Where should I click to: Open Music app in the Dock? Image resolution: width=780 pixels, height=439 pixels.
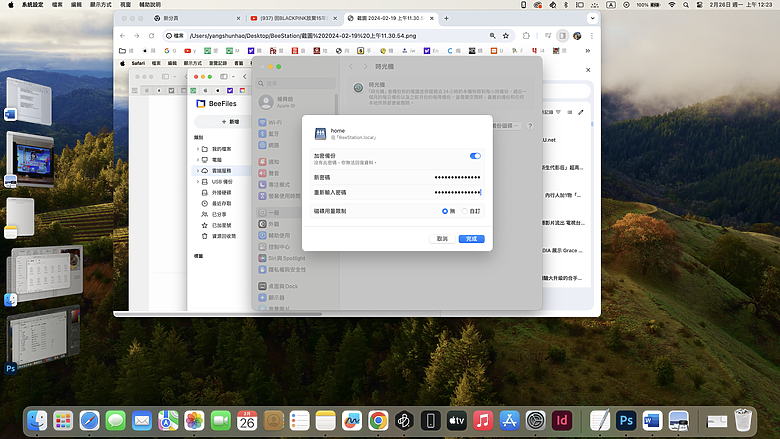pyautogui.click(x=483, y=421)
